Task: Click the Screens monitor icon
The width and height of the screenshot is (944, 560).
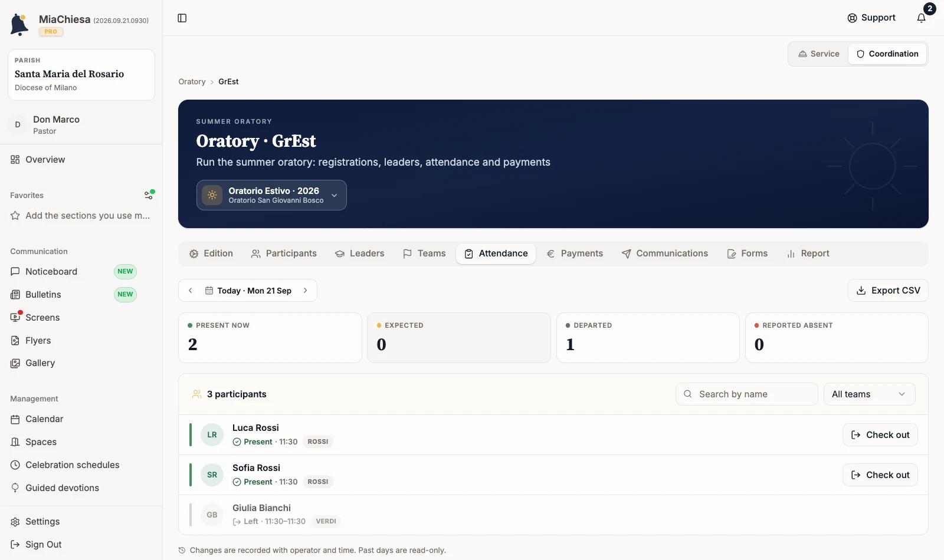Action: [15, 318]
